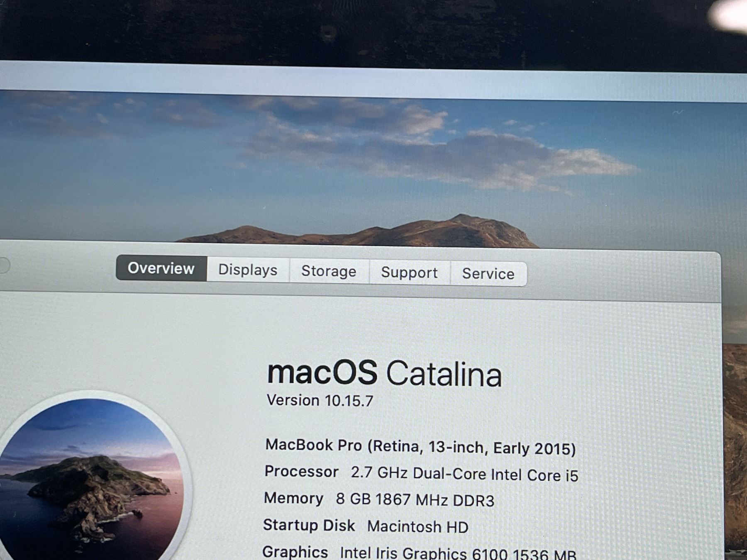Click the MacBook Pro model name line

pos(420,447)
